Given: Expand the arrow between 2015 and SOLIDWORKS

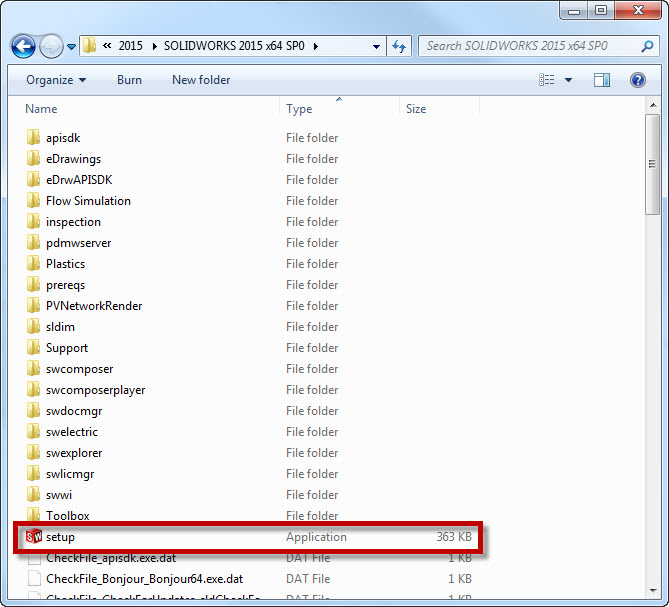Looking at the screenshot, I should point(154,46).
